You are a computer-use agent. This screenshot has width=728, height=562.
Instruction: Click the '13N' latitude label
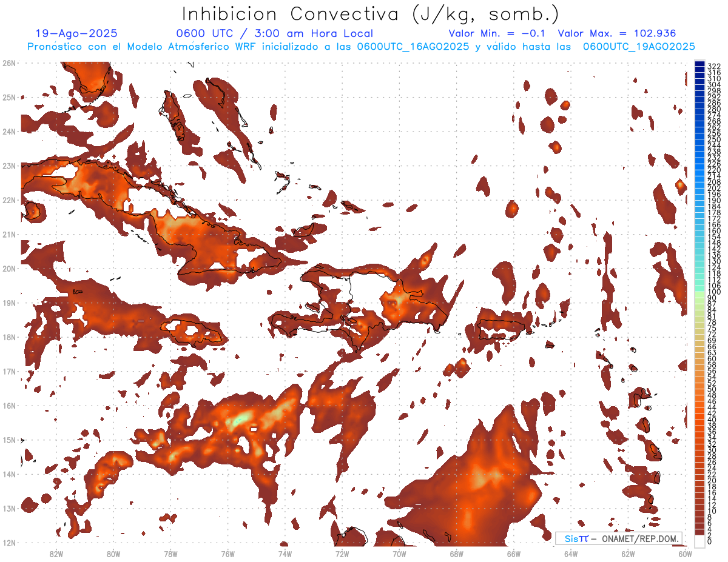(9, 508)
